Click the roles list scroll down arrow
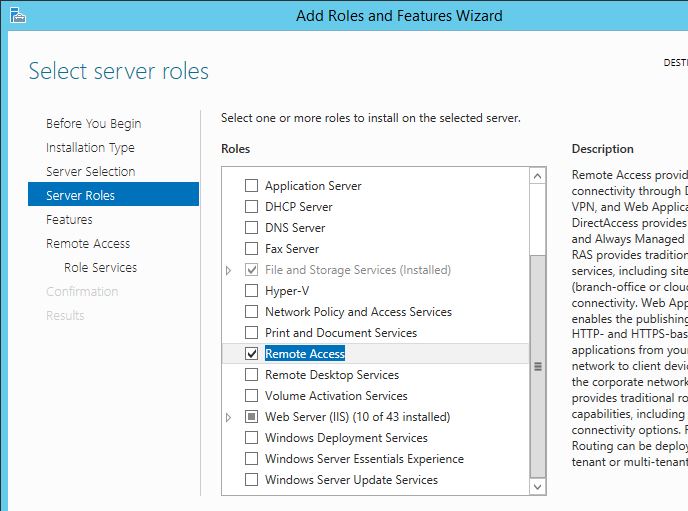This screenshot has height=511, width=688. [538, 486]
